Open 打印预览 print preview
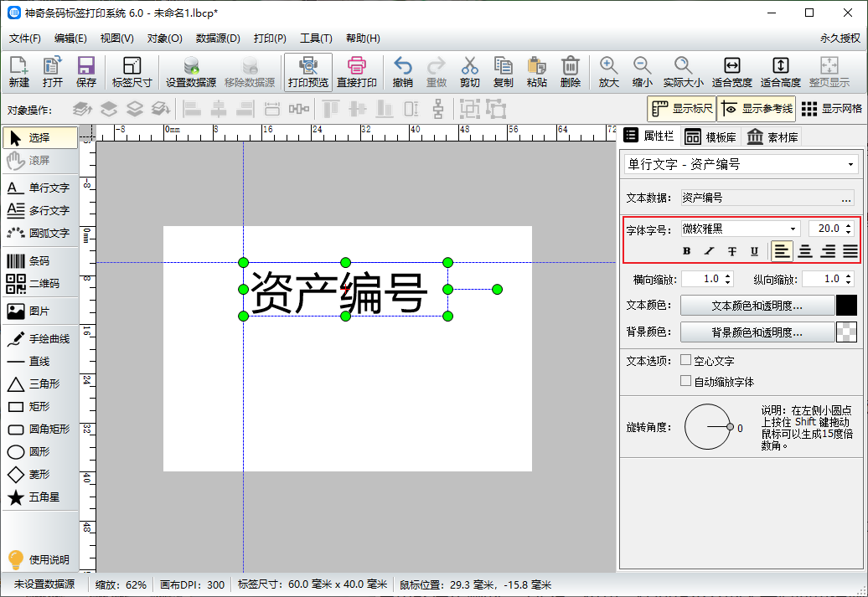 pos(308,72)
